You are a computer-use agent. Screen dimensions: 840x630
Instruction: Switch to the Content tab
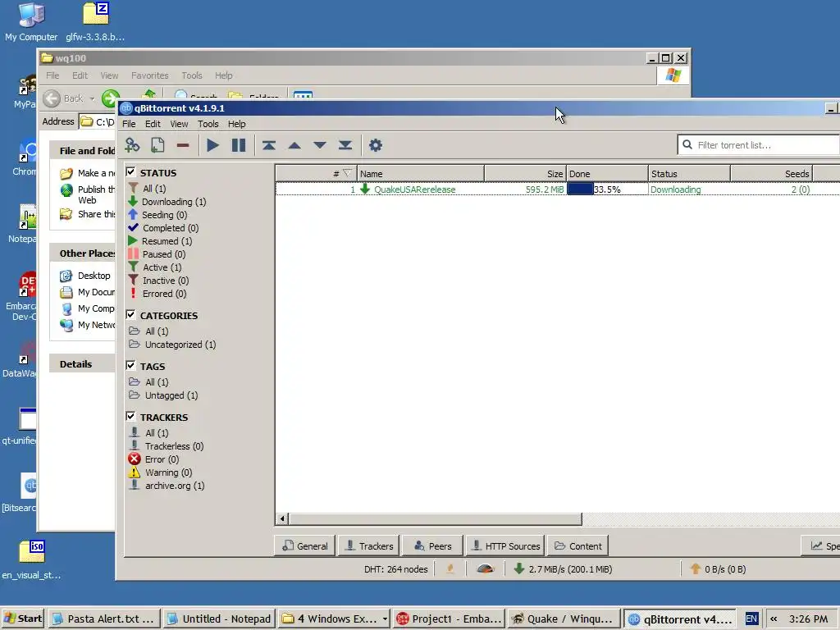click(x=578, y=546)
